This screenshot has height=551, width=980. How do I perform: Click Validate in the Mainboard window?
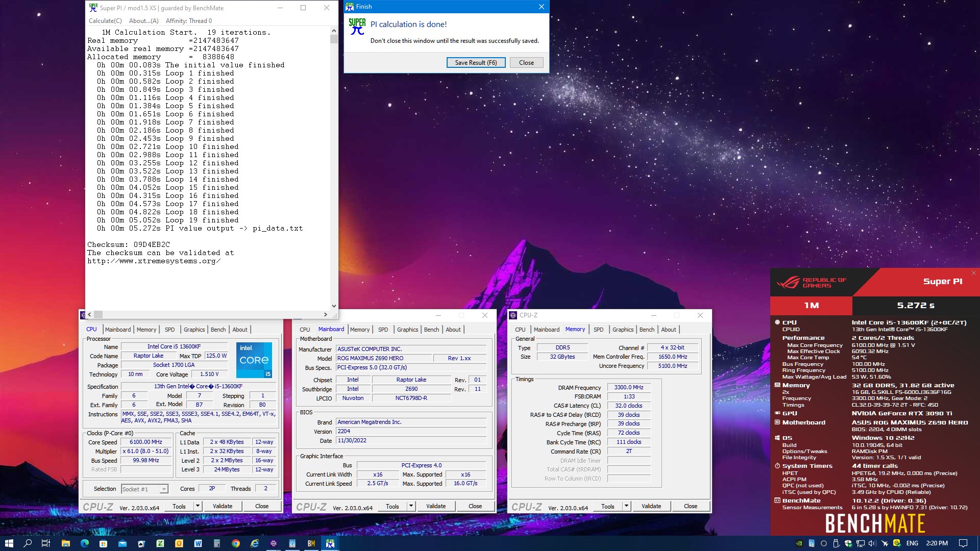coord(436,506)
